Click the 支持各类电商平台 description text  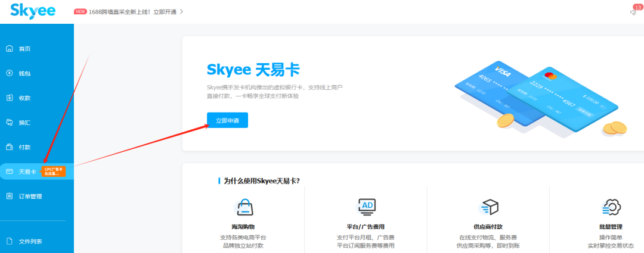(x=243, y=238)
